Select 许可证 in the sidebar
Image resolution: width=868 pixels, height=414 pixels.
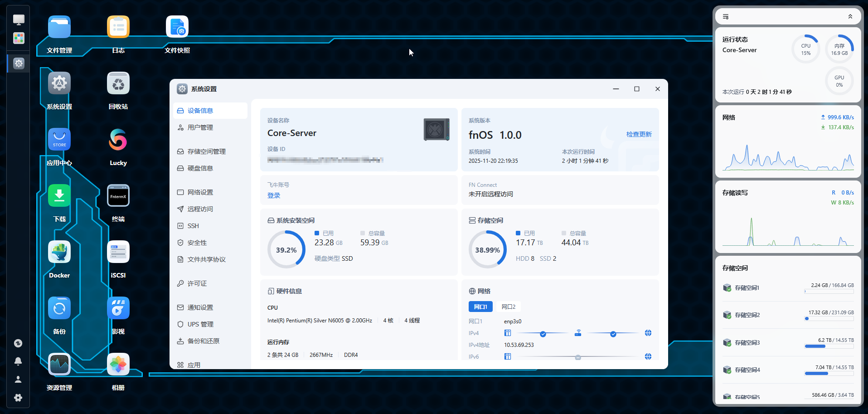(210, 283)
